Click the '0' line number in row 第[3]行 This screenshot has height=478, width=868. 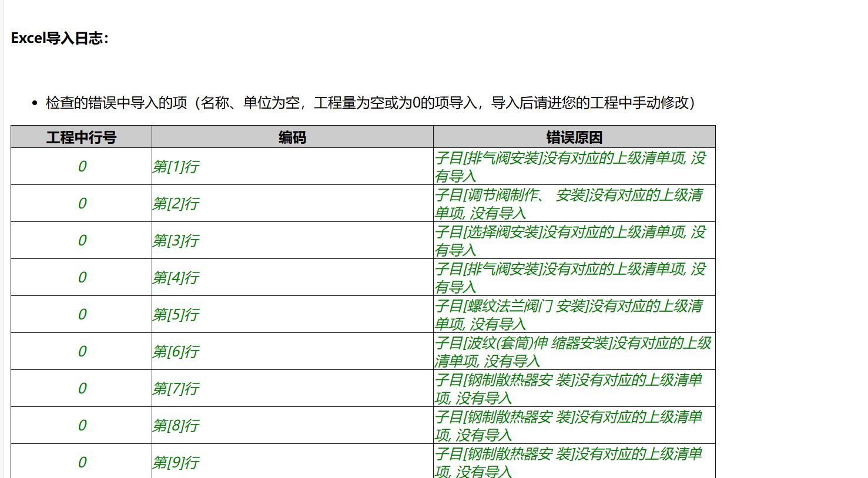coord(82,241)
